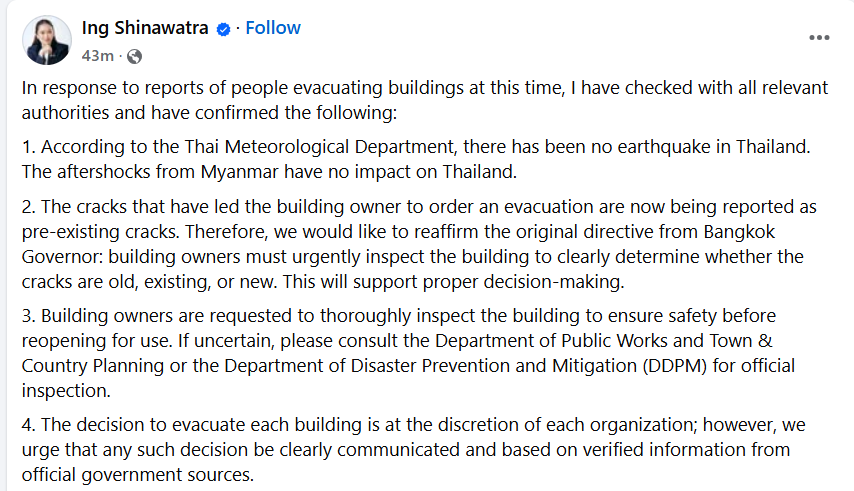Open the 43m post timestamp
The width and height of the screenshot is (854, 491).
[97, 56]
